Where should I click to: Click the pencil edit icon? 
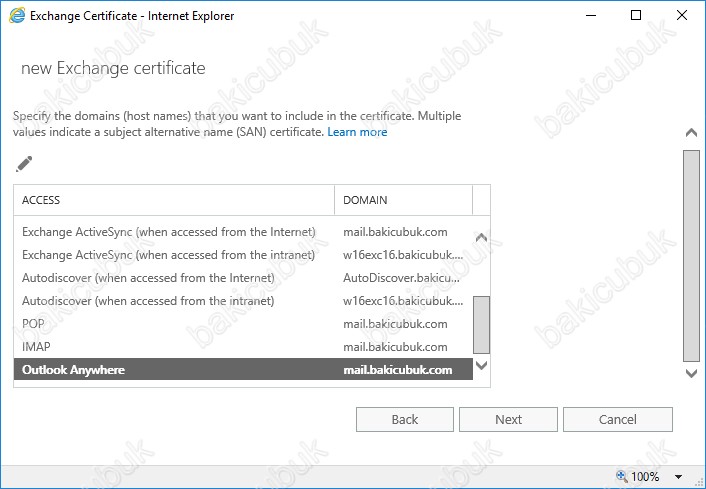(24, 164)
